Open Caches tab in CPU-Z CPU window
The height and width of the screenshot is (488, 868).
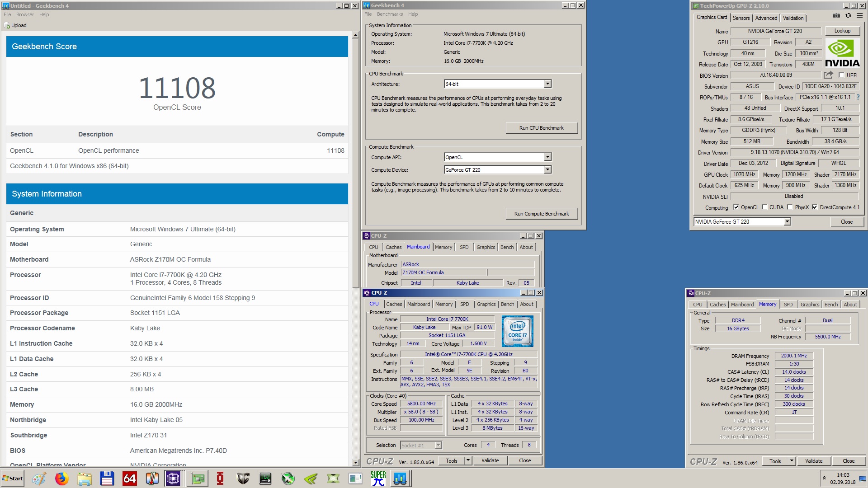point(394,305)
